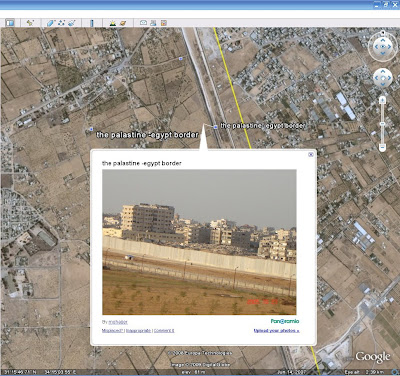Viewport: 400px width, 376px height.
Task: Switch to Sky view planet icon
Action: (x=123, y=23)
